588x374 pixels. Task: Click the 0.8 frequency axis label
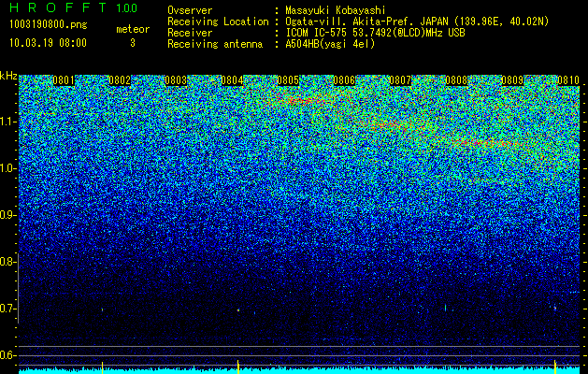click(7, 262)
